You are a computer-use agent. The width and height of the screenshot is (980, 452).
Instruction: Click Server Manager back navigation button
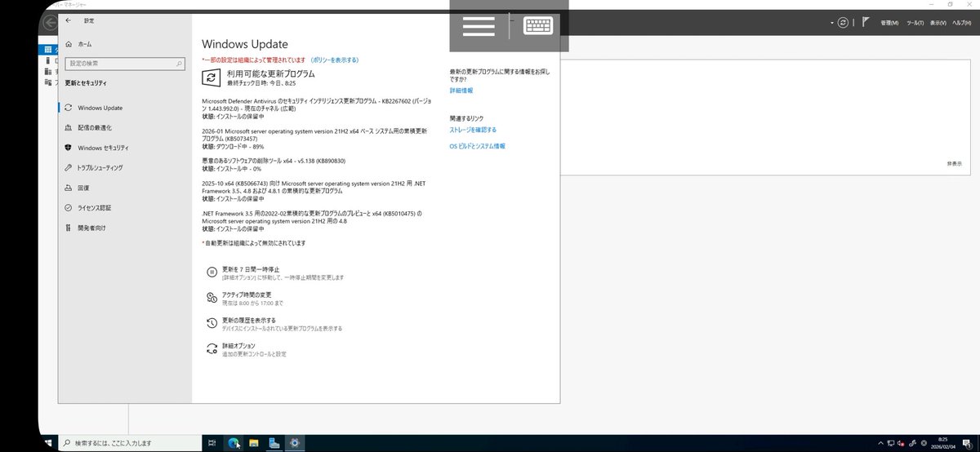click(50, 23)
